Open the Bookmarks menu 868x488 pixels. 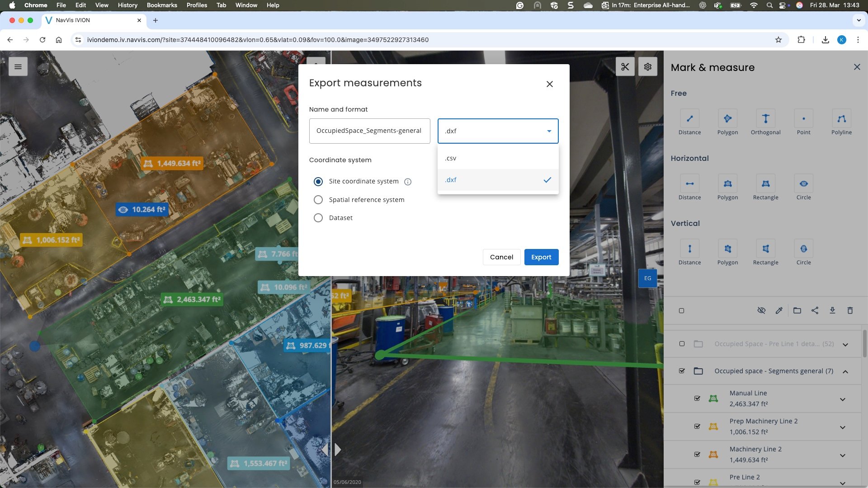[162, 5]
